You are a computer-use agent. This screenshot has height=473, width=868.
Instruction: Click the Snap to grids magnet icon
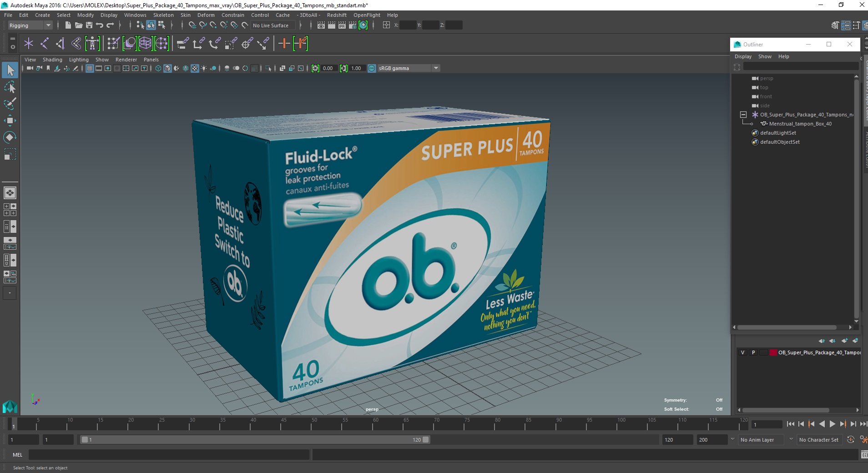[x=192, y=25]
